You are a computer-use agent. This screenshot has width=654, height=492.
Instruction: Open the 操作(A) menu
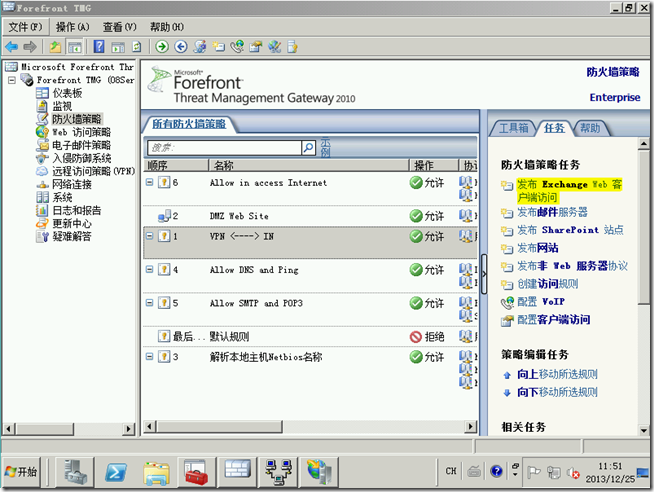tap(73, 27)
